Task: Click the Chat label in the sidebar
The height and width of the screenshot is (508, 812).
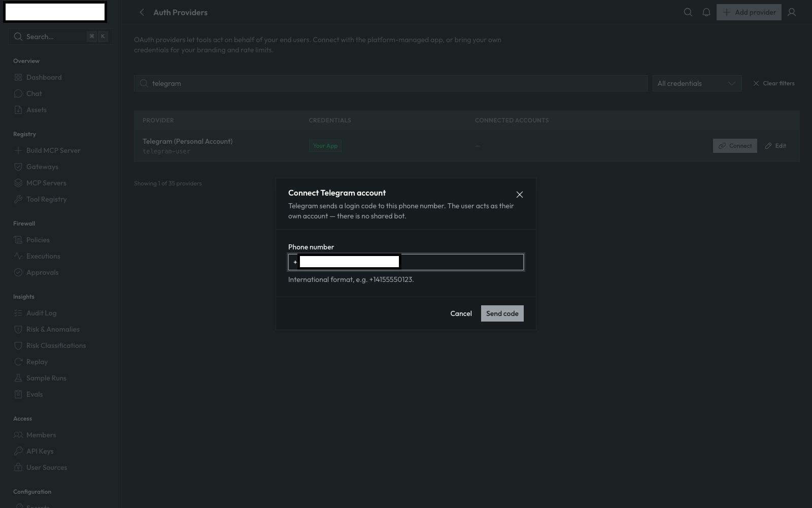Action: tap(34, 93)
